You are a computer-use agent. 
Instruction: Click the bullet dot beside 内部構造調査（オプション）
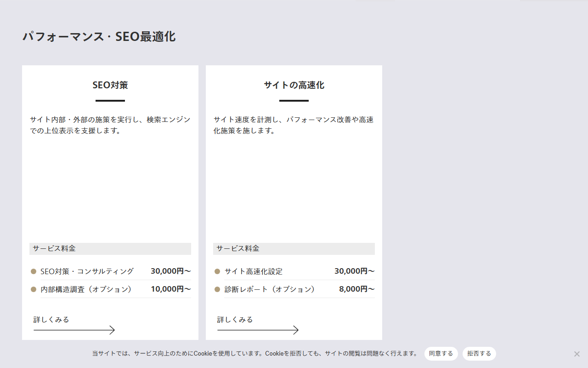point(33,288)
